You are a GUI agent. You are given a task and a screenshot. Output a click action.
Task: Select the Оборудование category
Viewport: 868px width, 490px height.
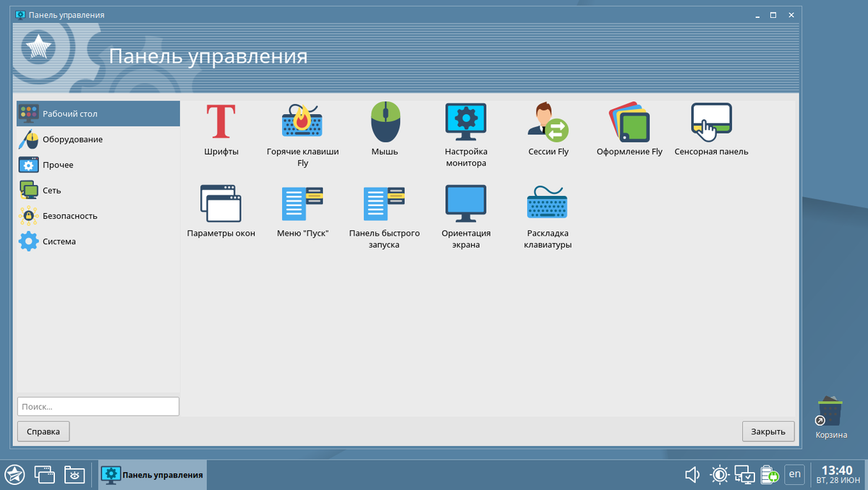pyautogui.click(x=98, y=139)
